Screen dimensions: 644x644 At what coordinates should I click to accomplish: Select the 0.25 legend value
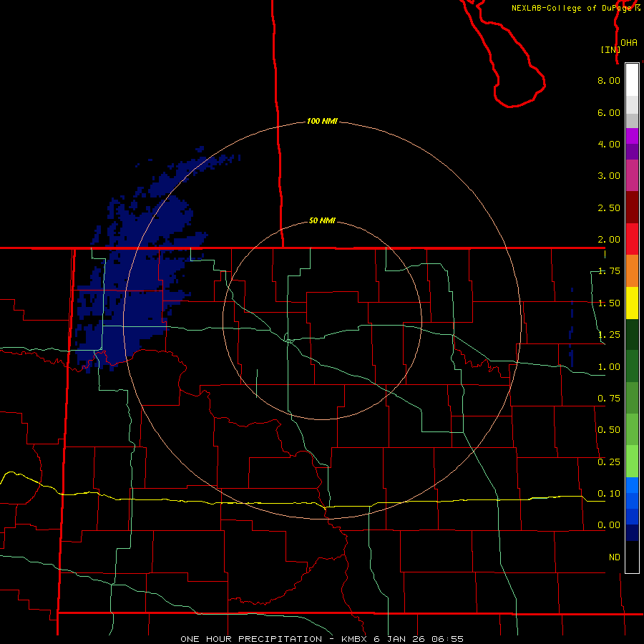coord(609,462)
